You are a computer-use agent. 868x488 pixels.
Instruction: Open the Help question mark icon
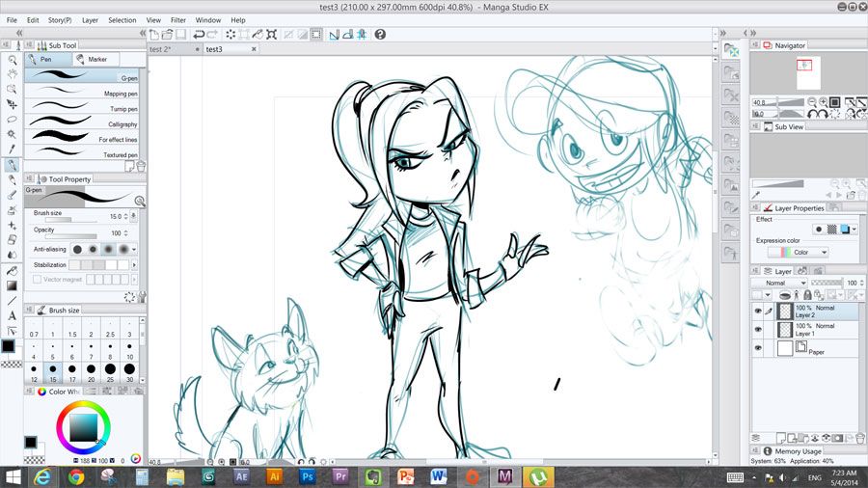point(380,34)
